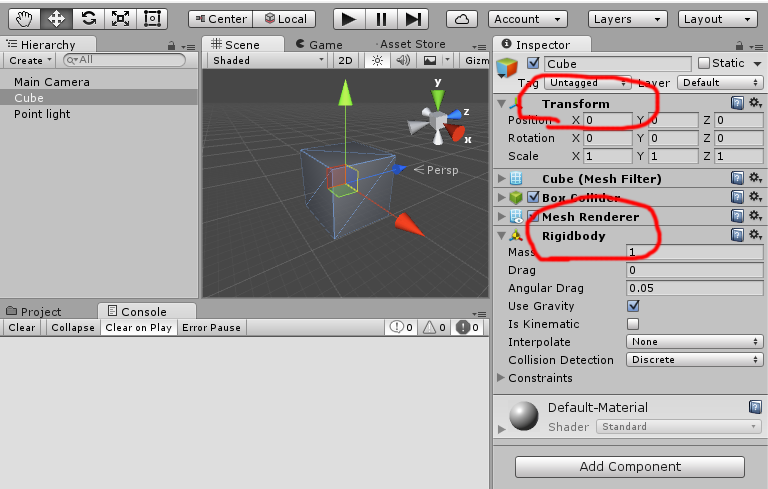Collapse the Transform component
Viewport: 768px width, 489px height.
click(x=501, y=104)
